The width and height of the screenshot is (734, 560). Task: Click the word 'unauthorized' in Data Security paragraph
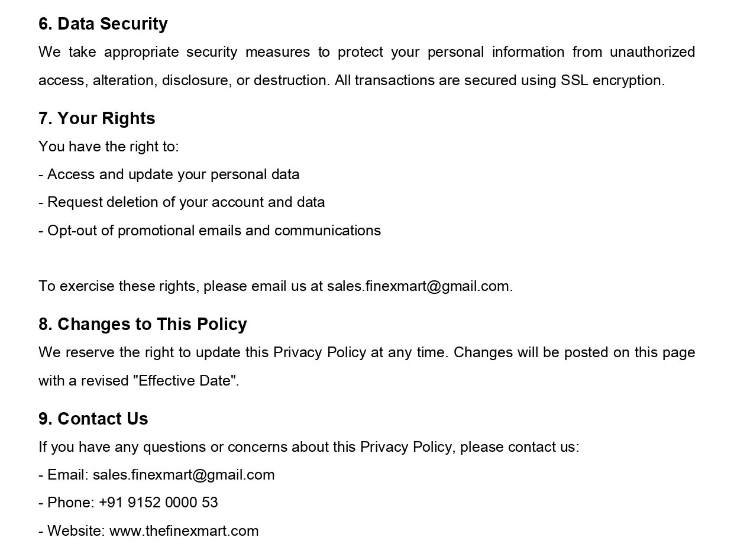point(652,52)
